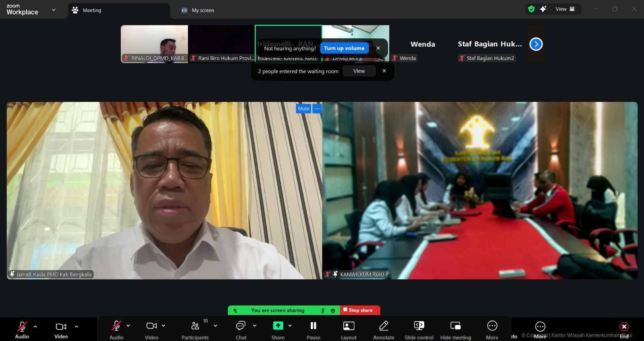
Task: Click Hide meeting icon
Action: click(455, 326)
